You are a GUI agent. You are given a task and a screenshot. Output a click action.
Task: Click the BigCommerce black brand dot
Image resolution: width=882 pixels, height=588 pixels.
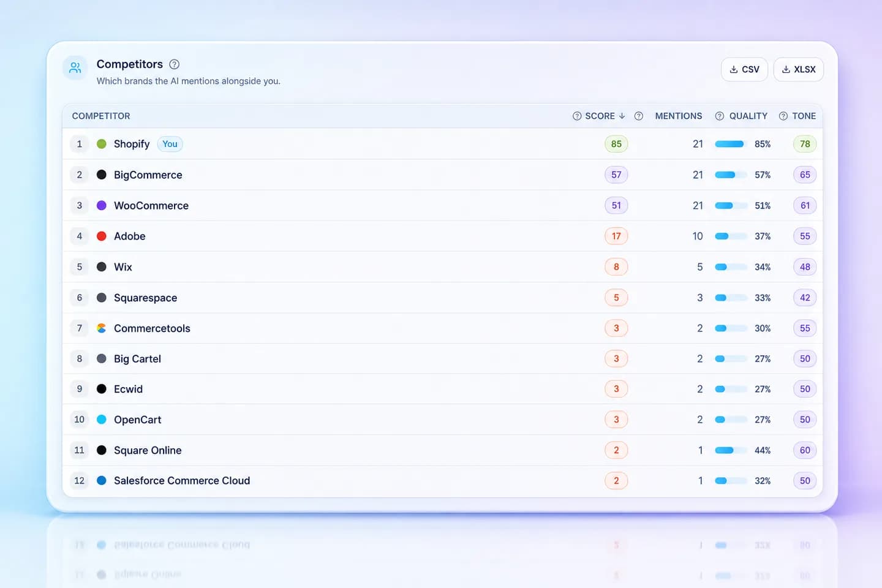tap(102, 175)
